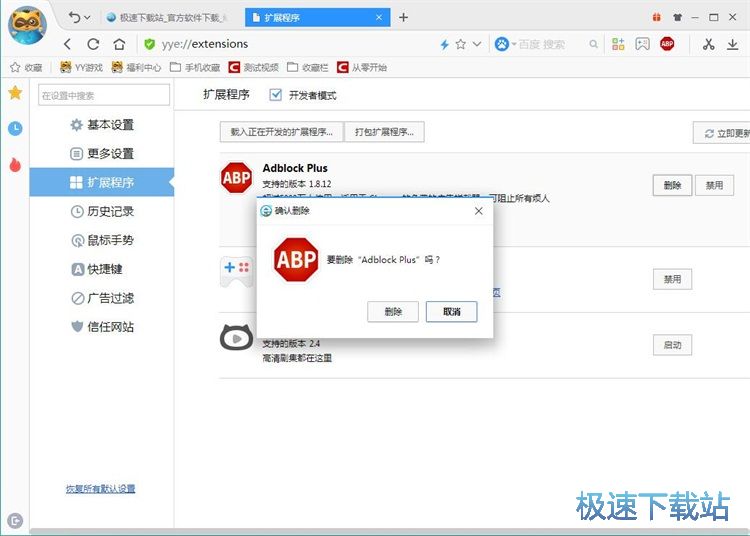Open a new tab with plus button

[x=403, y=18]
